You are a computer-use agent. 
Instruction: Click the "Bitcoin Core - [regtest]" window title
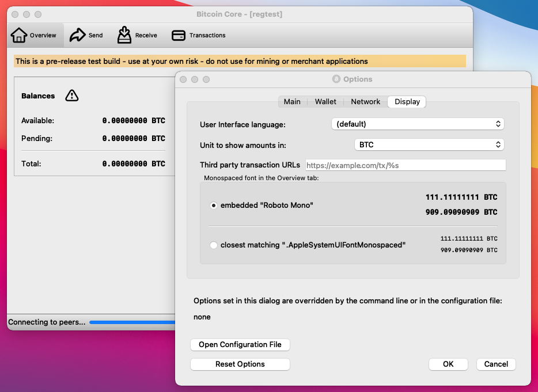240,14
